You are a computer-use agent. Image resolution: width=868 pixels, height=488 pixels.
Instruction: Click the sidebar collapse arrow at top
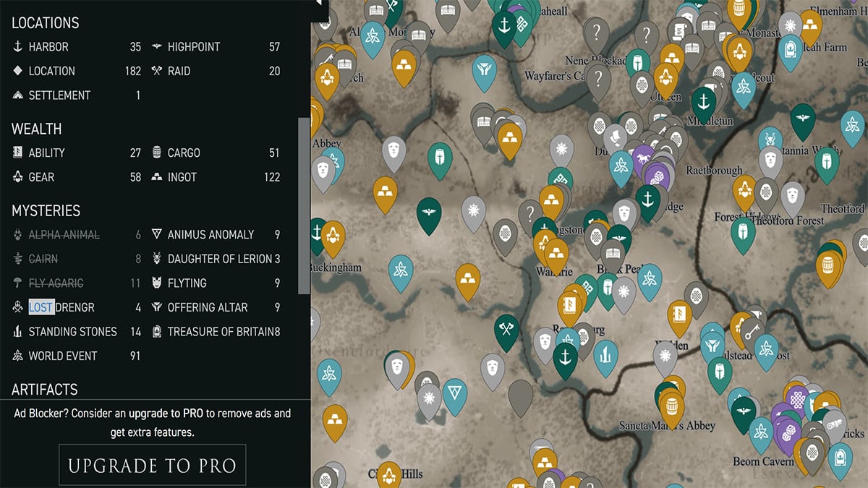coord(318,4)
